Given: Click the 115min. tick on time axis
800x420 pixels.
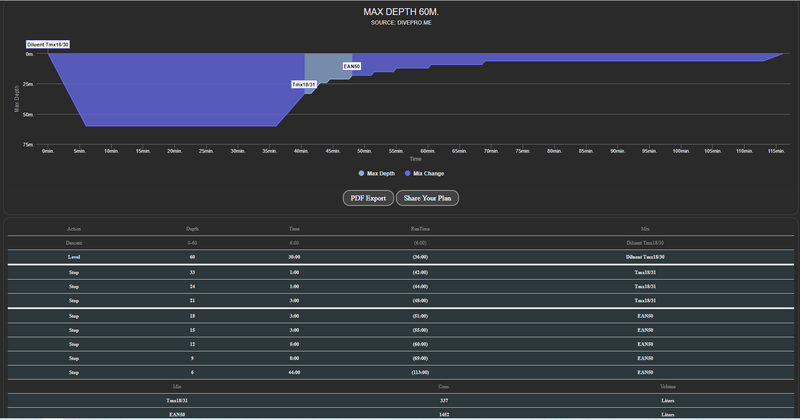Looking at the screenshot, I should [x=774, y=151].
